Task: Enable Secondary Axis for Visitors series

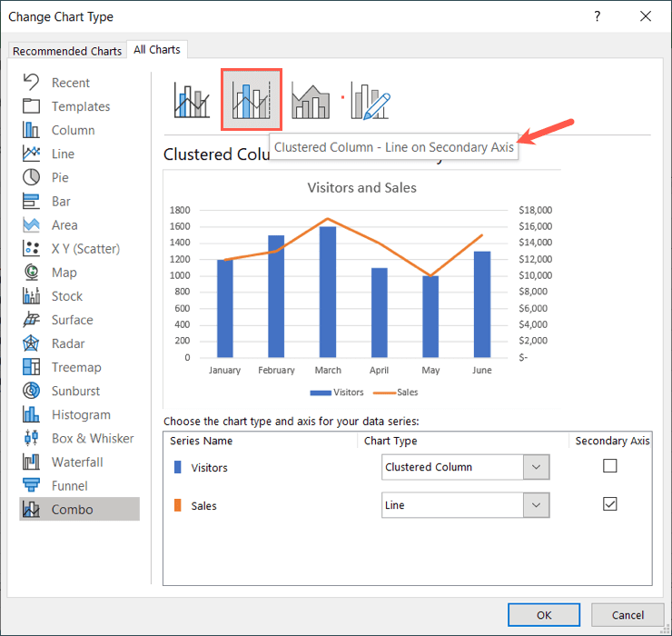Action: pyautogui.click(x=610, y=466)
